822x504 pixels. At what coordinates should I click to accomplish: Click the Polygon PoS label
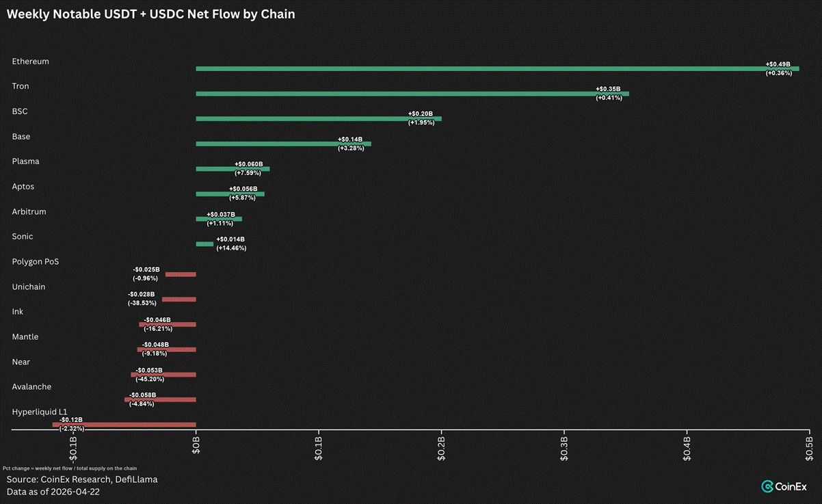(x=36, y=261)
